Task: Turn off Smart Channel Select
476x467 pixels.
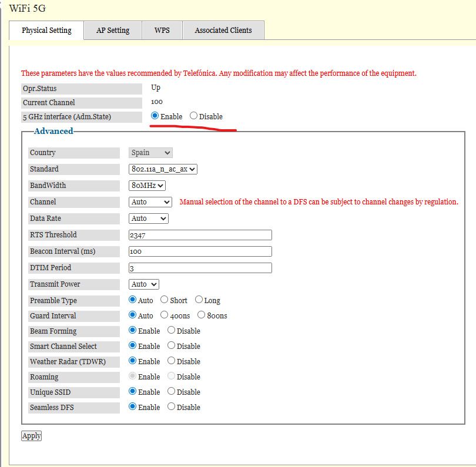Action: pos(172,346)
